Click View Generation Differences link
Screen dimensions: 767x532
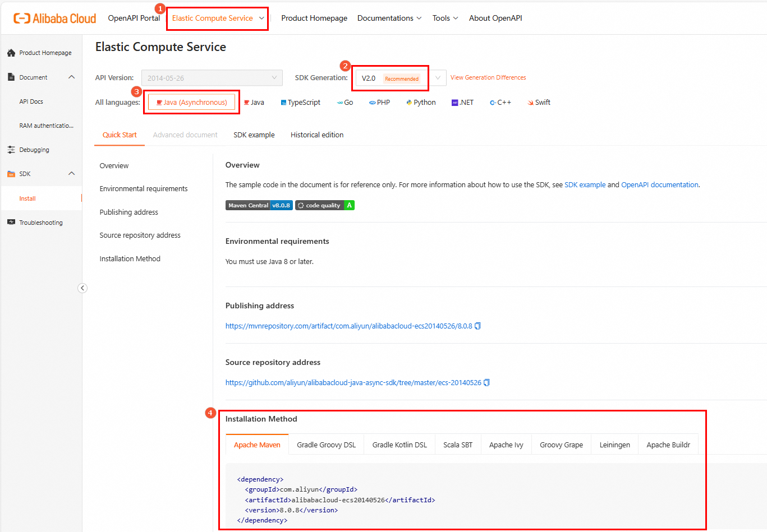[x=488, y=77]
